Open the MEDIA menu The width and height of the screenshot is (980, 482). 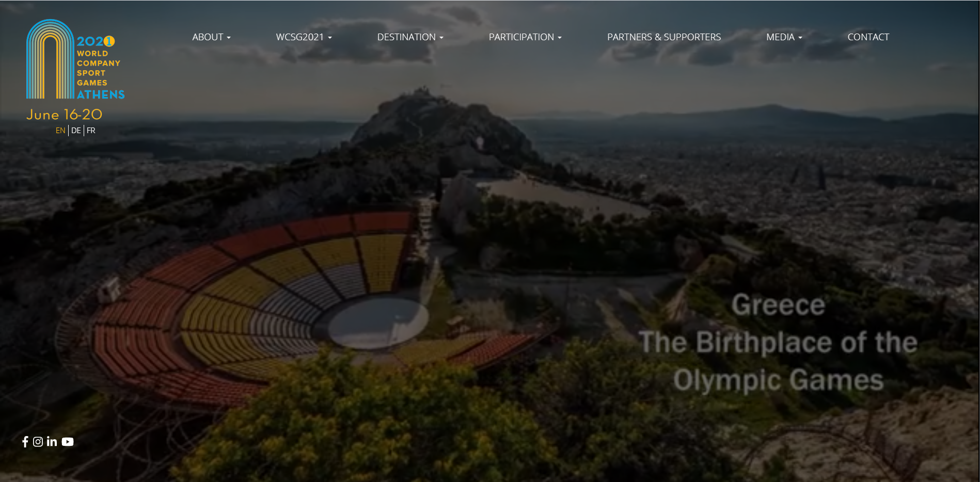pyautogui.click(x=784, y=37)
